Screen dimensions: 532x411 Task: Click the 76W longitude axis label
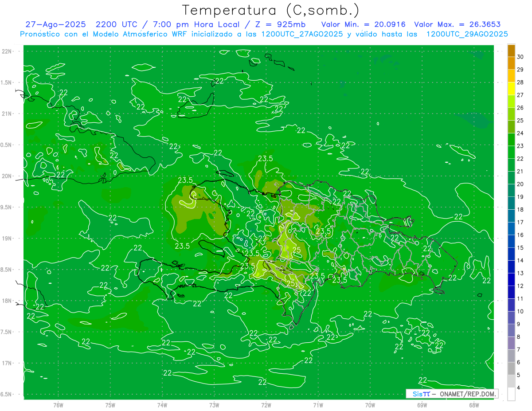click(58, 405)
